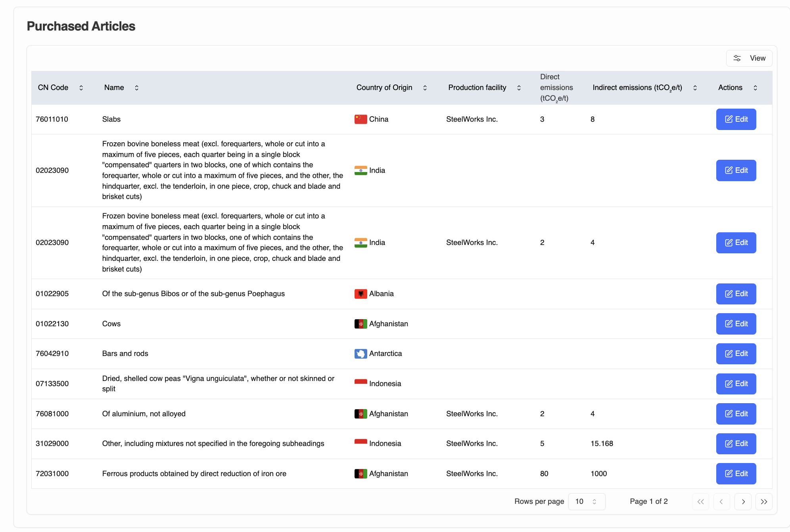Click the Antarctica flag icon

(x=360, y=354)
